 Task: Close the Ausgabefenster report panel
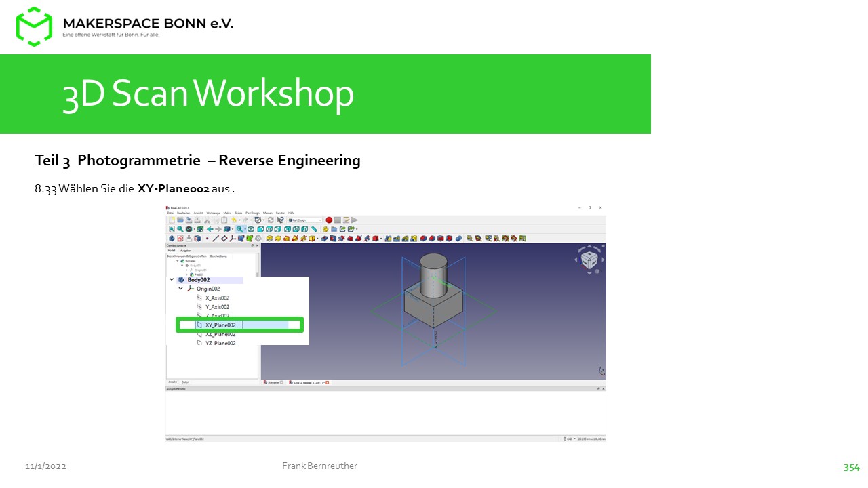(x=603, y=388)
